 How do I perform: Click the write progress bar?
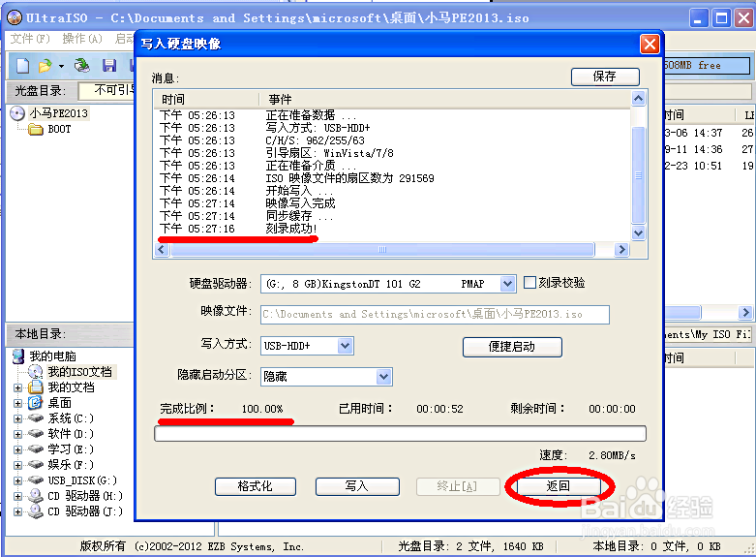click(400, 433)
